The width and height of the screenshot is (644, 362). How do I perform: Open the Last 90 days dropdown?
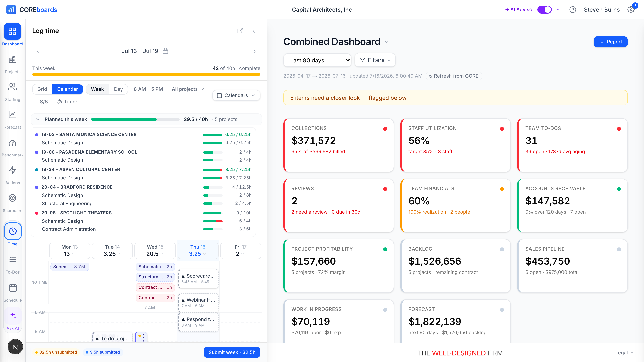coord(317,60)
